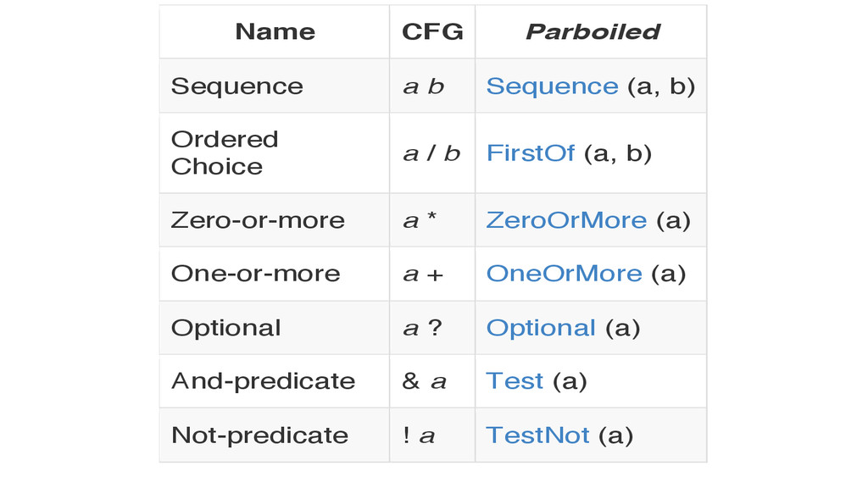This screenshot has height=488, width=868.
Task: Click the Not-predicate name cell
Action: tap(275, 435)
